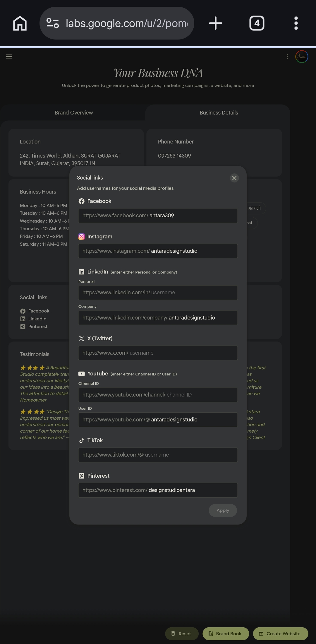
Task: Click the Apply button in Social links
Action: (223, 510)
